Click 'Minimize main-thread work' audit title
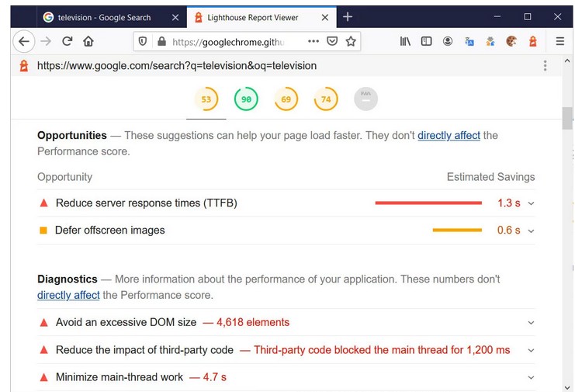 click(120, 377)
